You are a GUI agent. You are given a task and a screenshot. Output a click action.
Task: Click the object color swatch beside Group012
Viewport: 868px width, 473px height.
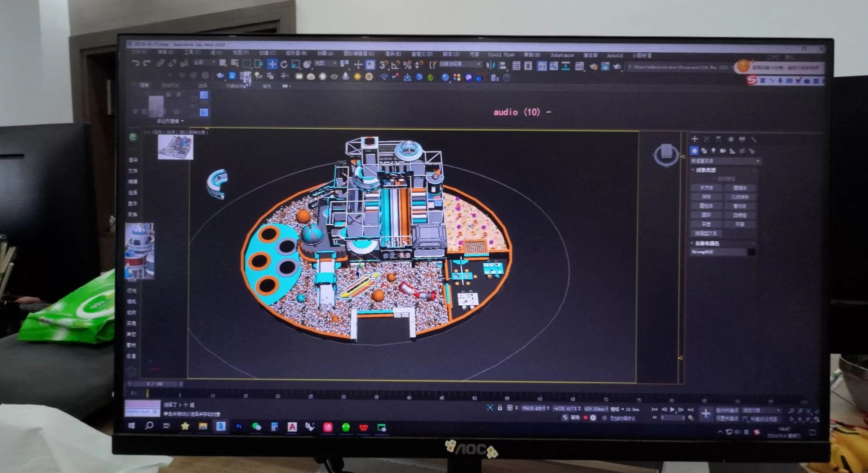click(x=751, y=252)
